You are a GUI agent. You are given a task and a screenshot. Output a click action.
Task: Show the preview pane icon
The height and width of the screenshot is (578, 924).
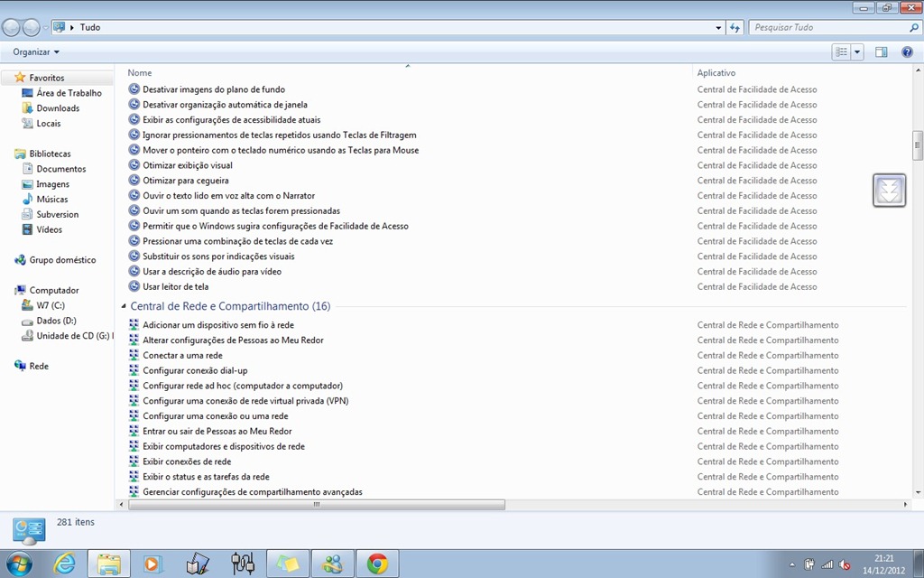coord(881,51)
